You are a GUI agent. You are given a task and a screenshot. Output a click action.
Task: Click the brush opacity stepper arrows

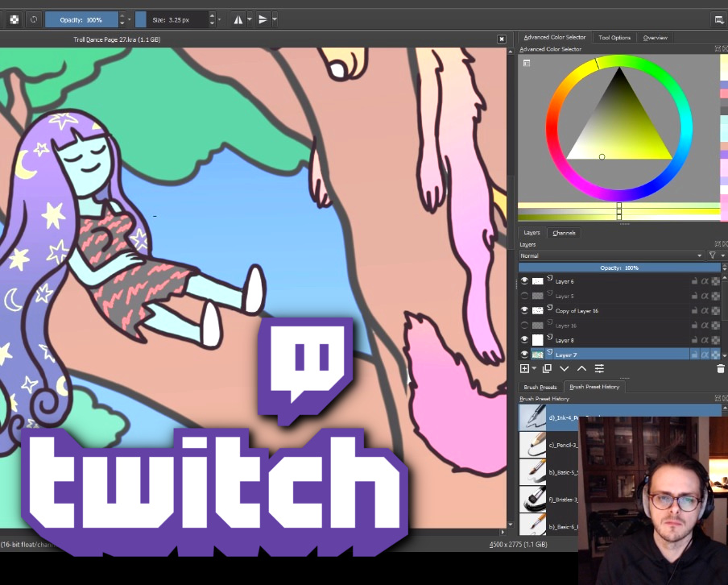[122, 19]
